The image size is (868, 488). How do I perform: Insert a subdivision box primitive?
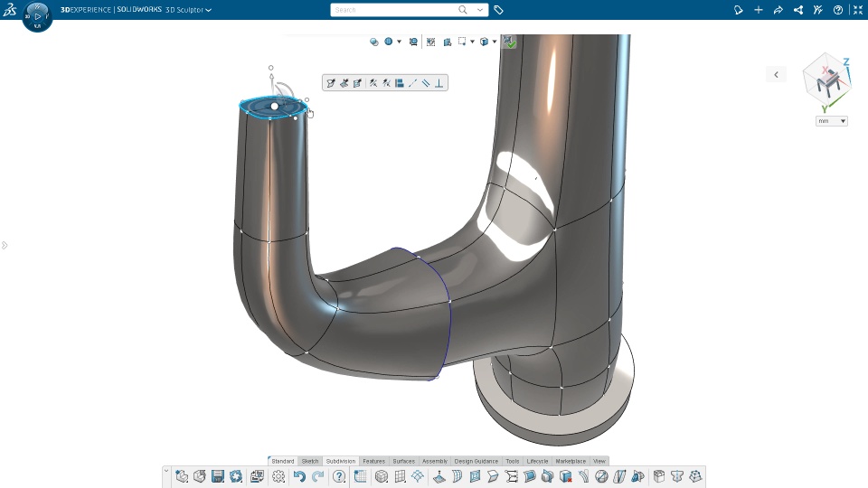pos(382,476)
